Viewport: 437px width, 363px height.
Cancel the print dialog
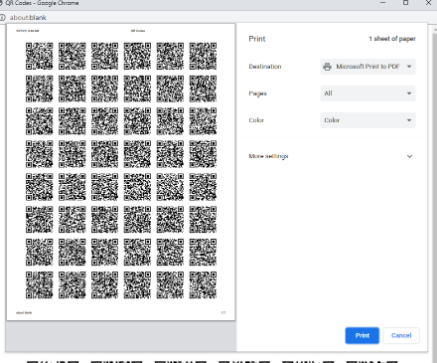(401, 335)
